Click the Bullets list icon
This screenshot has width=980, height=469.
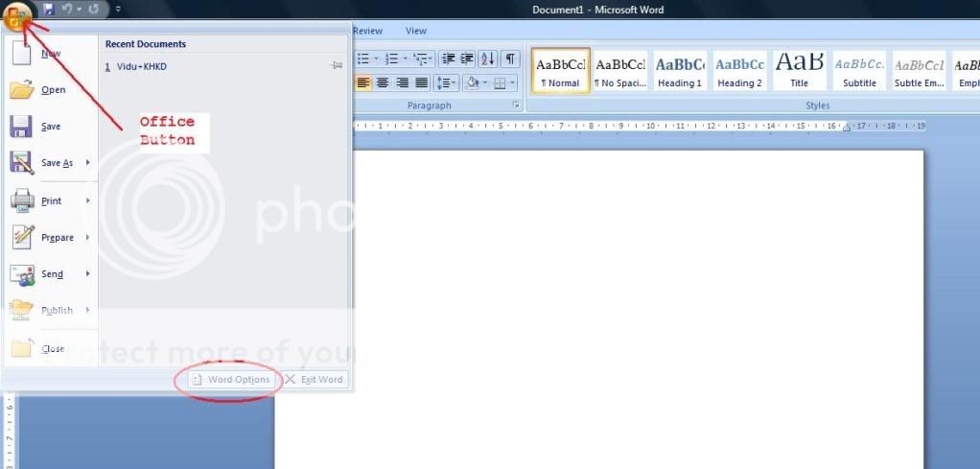point(363,59)
